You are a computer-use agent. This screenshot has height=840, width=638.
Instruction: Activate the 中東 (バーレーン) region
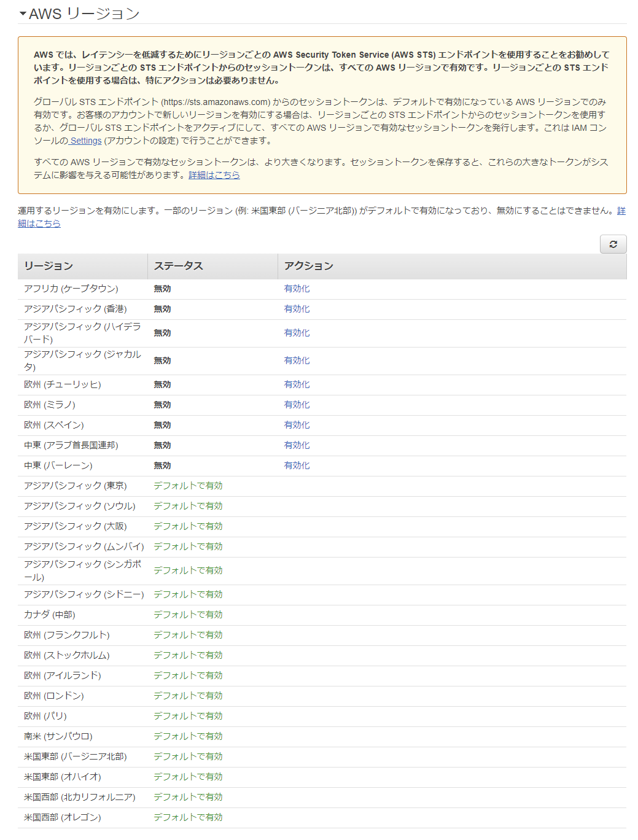click(297, 465)
